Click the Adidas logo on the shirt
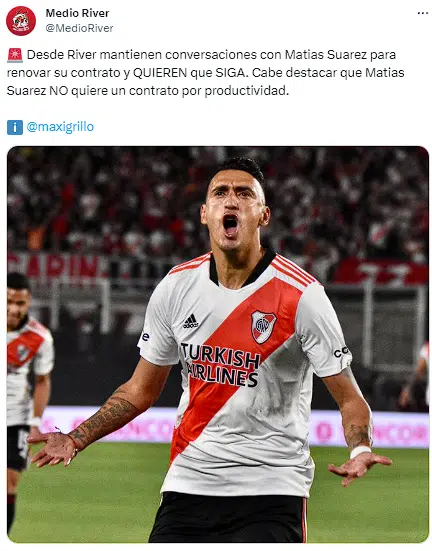Image resolution: width=432 pixels, height=551 pixels. coord(191,321)
